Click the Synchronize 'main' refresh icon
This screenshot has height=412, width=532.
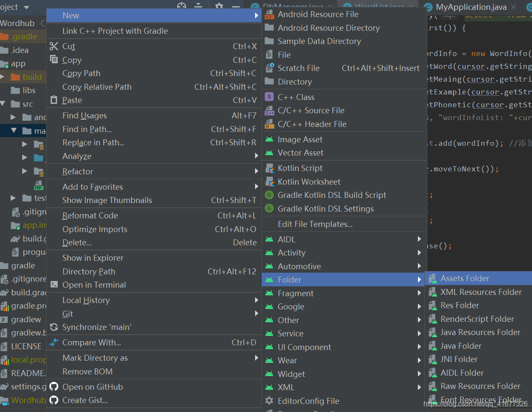54,327
